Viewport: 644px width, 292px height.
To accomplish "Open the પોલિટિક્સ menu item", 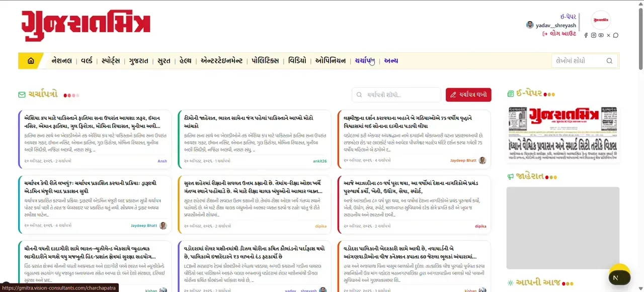I will click(265, 61).
